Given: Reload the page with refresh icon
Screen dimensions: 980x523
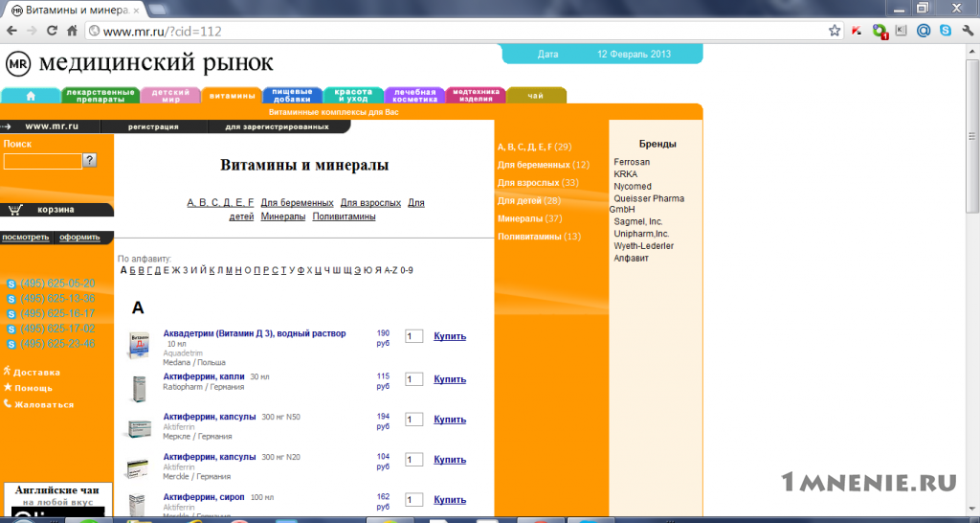Looking at the screenshot, I should (52, 31).
